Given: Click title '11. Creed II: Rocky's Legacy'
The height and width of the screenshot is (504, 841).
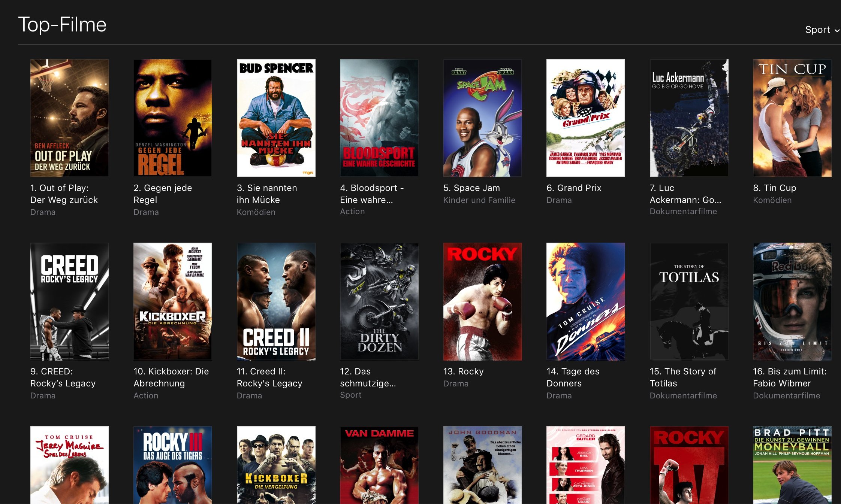Looking at the screenshot, I should (x=269, y=377).
